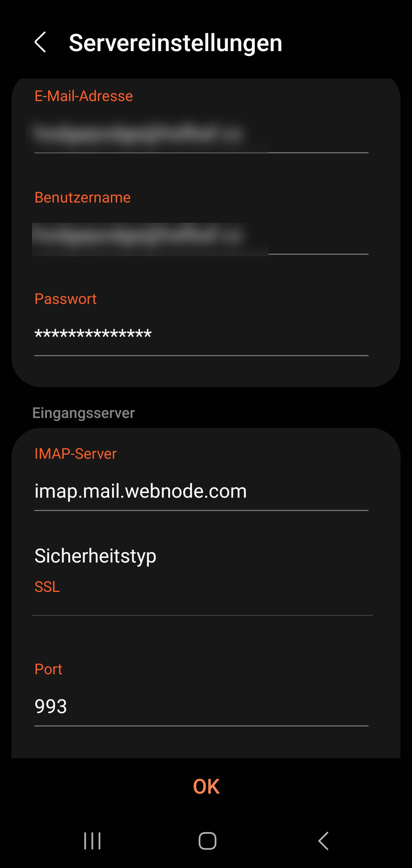Select the SSL security type value
The height and width of the screenshot is (868, 412).
[47, 587]
